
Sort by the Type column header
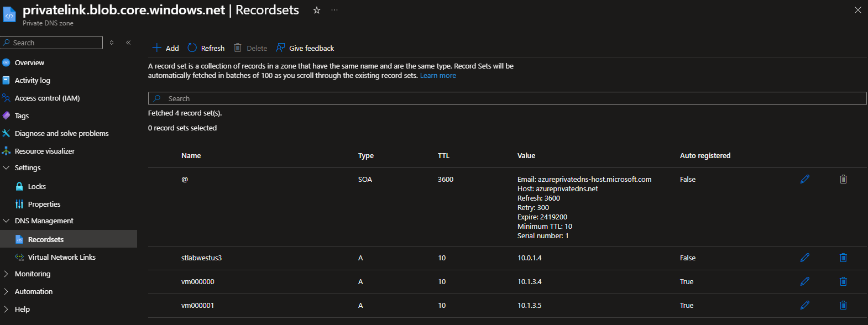coord(366,155)
